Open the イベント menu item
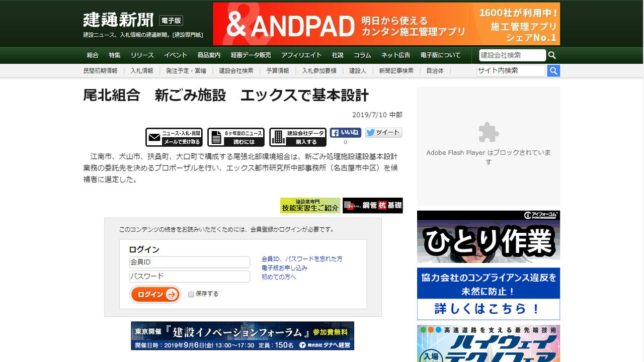The width and height of the screenshot is (644, 362). click(176, 55)
